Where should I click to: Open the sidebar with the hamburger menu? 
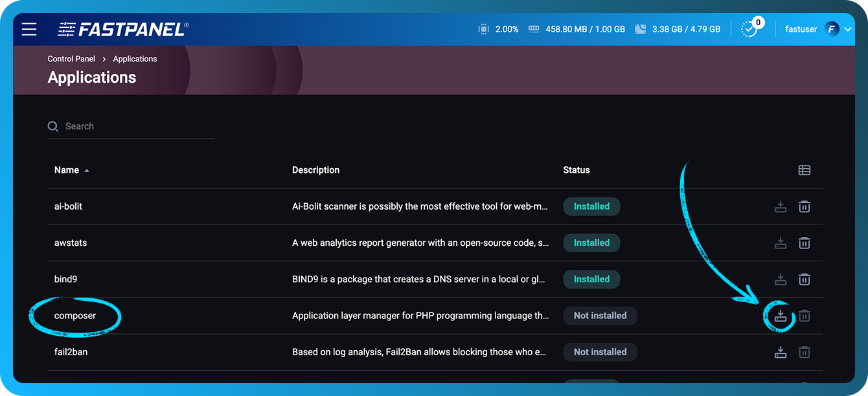(x=29, y=29)
